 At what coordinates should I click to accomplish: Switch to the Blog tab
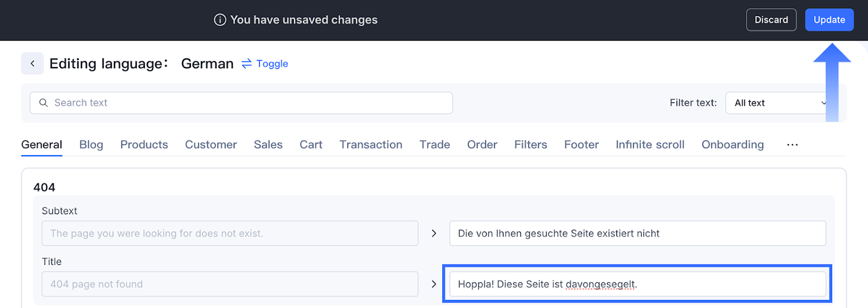coord(91,145)
